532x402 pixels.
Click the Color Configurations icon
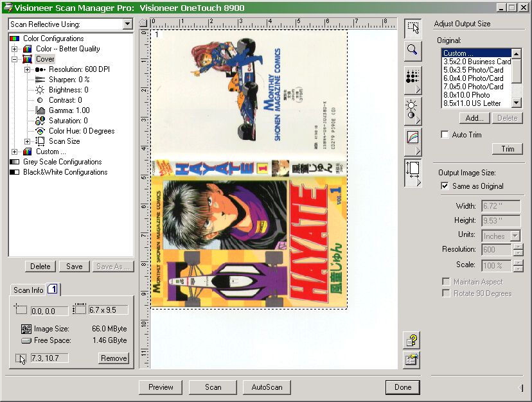[x=15, y=39]
